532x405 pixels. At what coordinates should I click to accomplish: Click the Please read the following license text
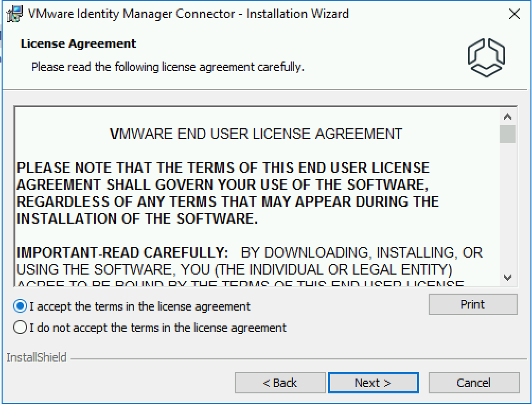(x=168, y=67)
